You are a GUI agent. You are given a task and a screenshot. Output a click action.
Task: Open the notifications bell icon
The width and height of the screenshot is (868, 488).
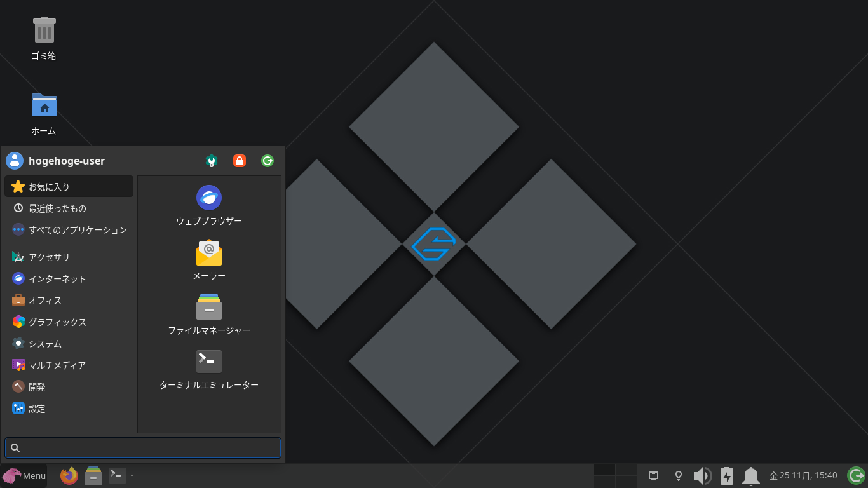[x=751, y=476]
